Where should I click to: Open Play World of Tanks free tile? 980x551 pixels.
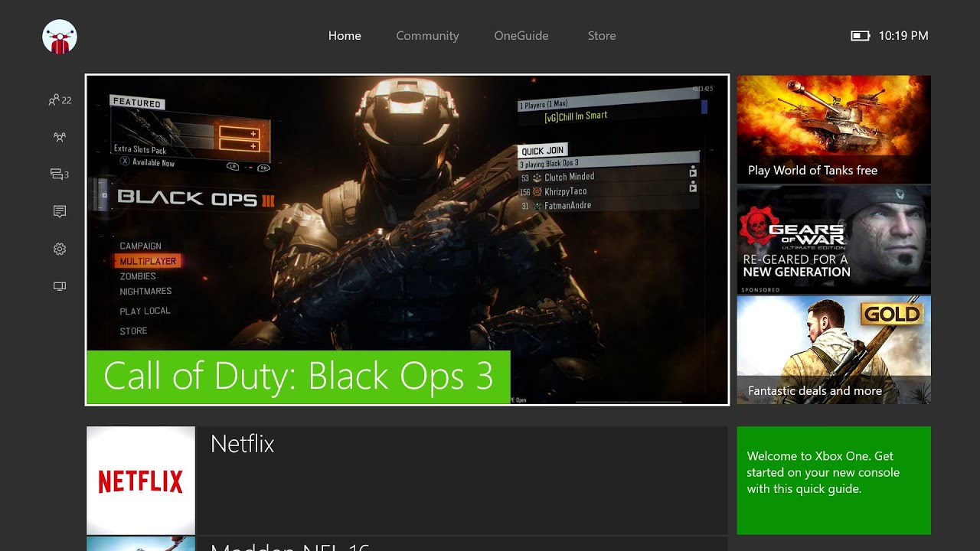(834, 129)
